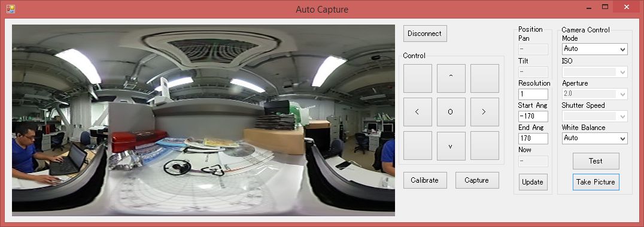Screen dimensions: 644x227
Task: Click the Disconnect button
Action: (425, 34)
